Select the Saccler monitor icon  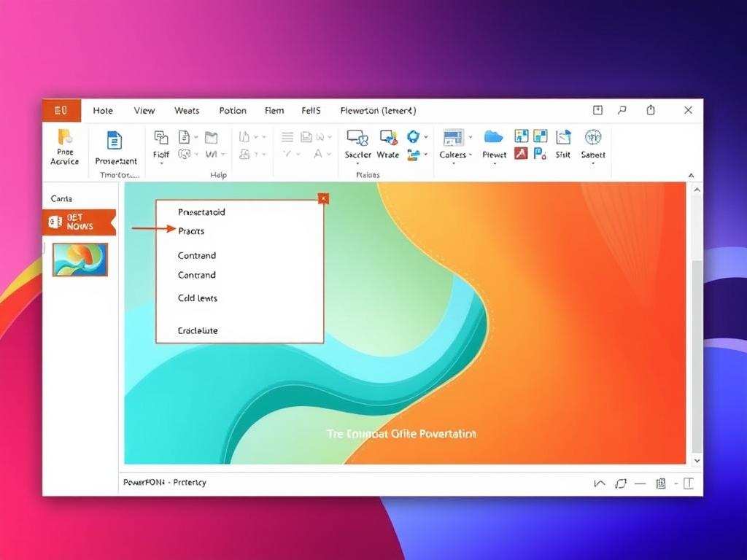coord(357,138)
